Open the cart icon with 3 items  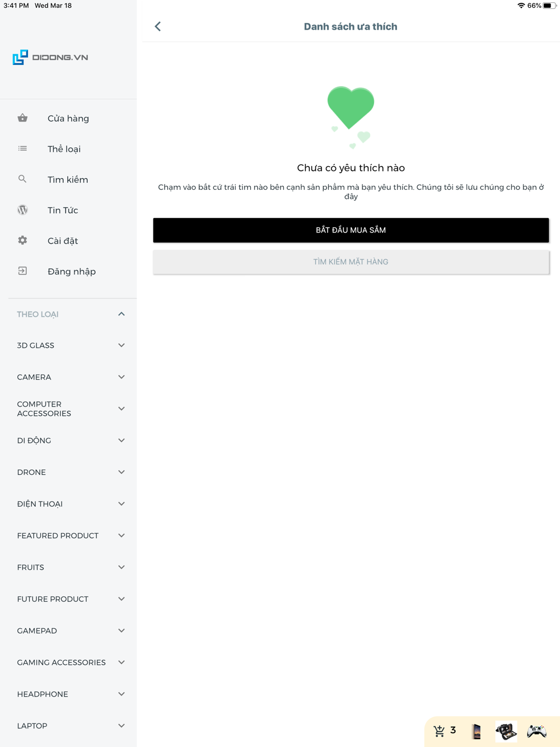440,731
